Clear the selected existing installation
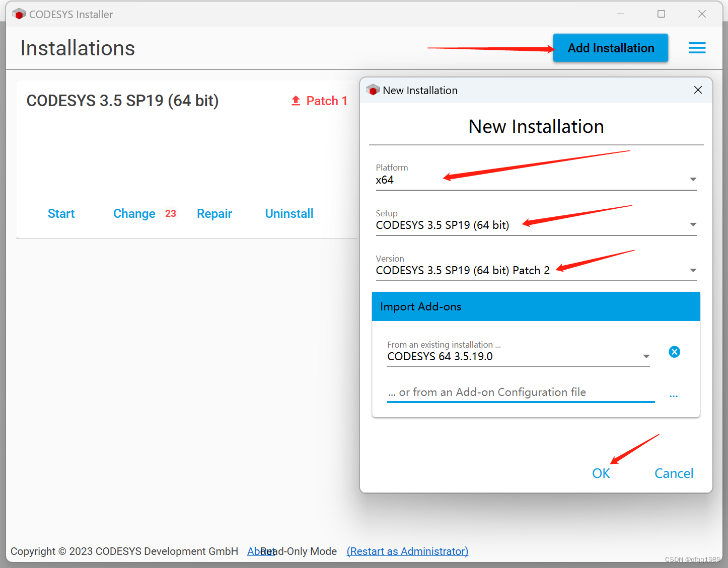The width and height of the screenshot is (728, 568). click(674, 352)
